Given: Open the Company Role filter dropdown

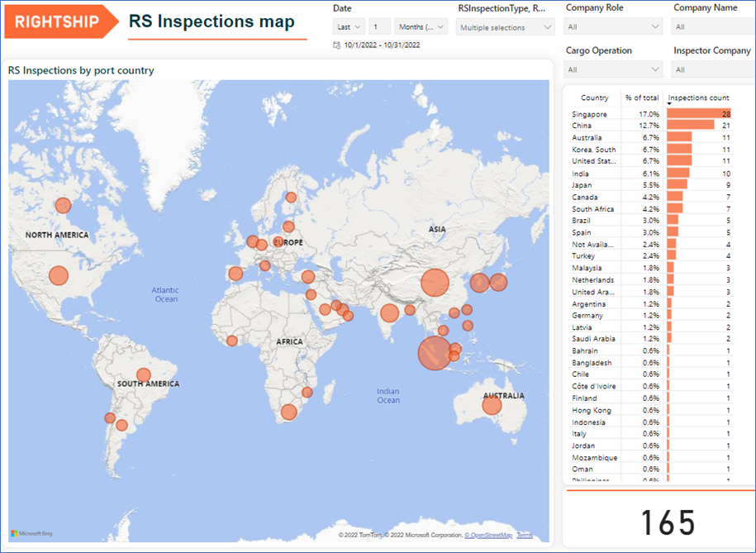Looking at the screenshot, I should [613, 26].
